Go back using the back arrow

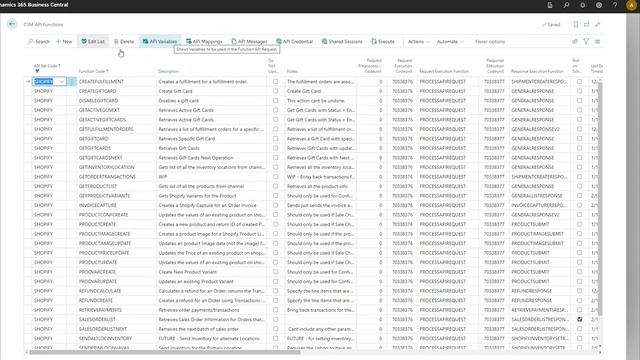pos(12,24)
